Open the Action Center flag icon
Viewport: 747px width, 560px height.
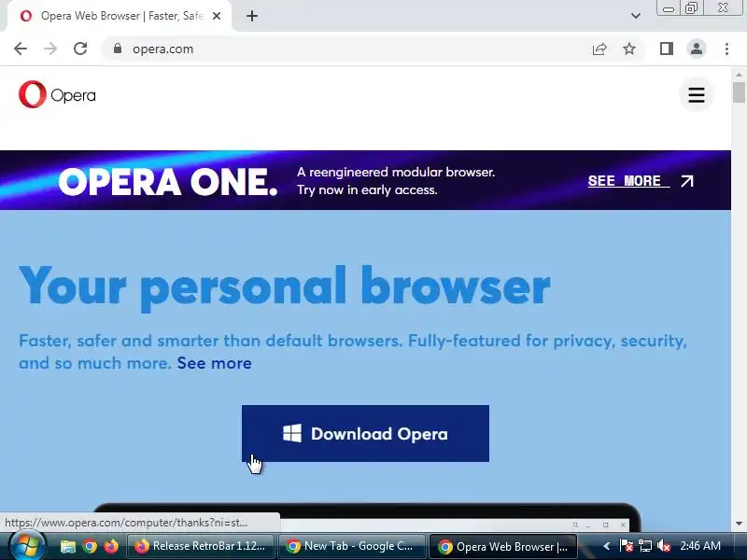tap(626, 546)
